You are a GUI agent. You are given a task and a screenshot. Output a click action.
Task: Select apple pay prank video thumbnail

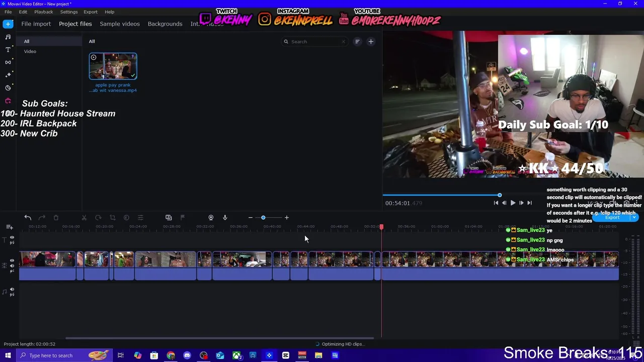(x=113, y=66)
